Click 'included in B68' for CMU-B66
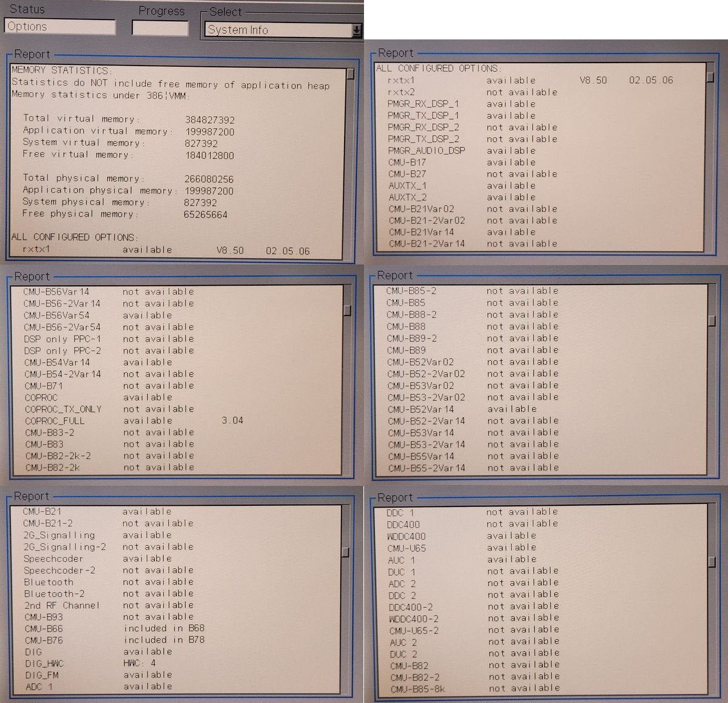728x703 pixels. (164, 628)
